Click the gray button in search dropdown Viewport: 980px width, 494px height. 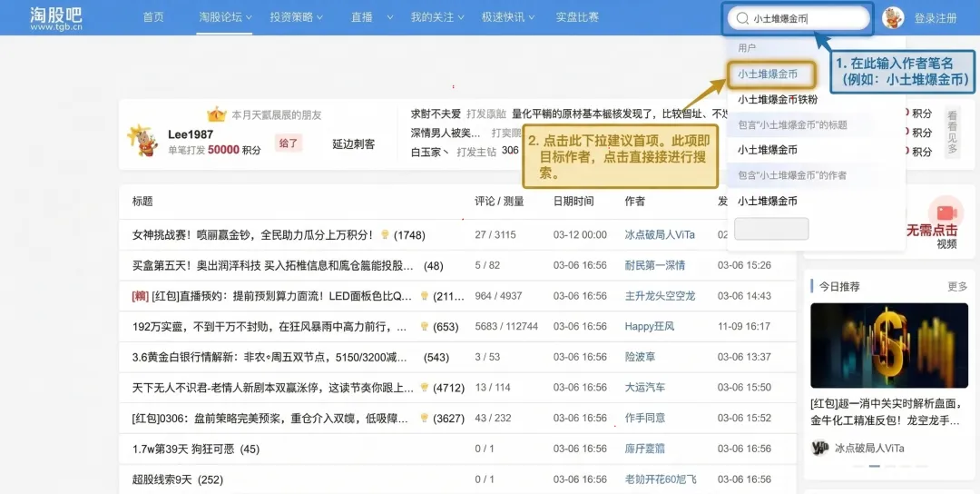(x=771, y=229)
